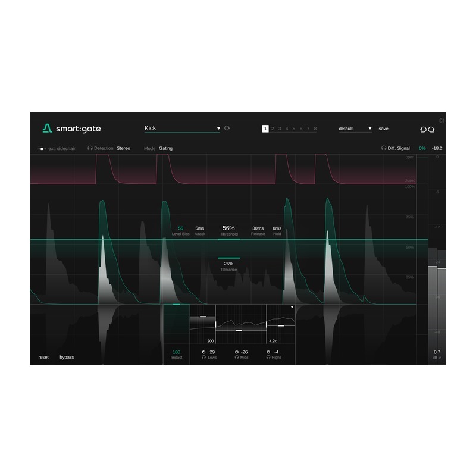Solo Highs band with its headphone icon
476x476 pixels.
pos(268,358)
